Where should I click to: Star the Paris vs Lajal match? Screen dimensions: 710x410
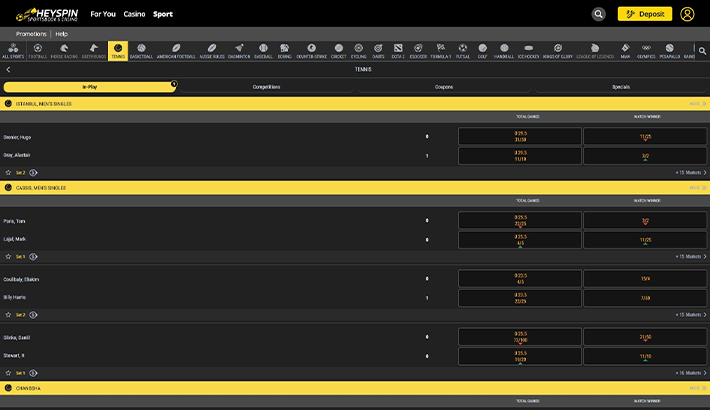pos(8,256)
